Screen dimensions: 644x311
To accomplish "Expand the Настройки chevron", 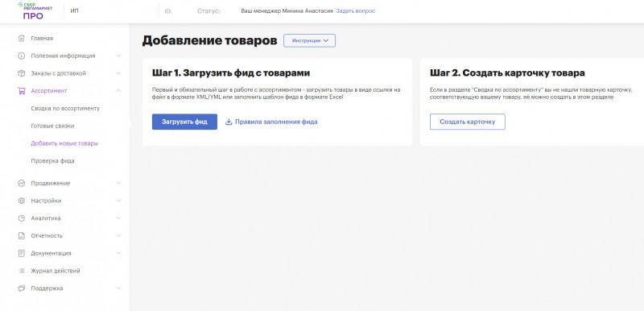I will click(x=118, y=201).
